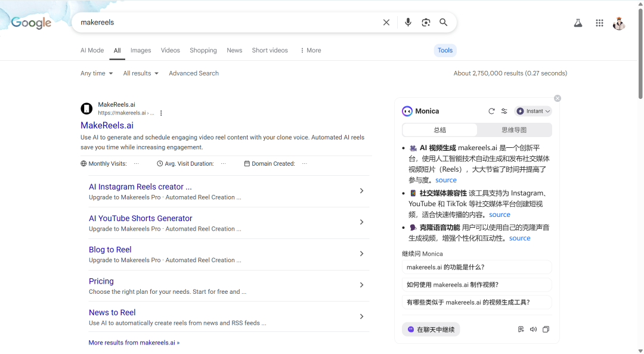The width and height of the screenshot is (644, 354).
Task: Select the 思维导图 tab in Monica
Action: click(x=514, y=130)
